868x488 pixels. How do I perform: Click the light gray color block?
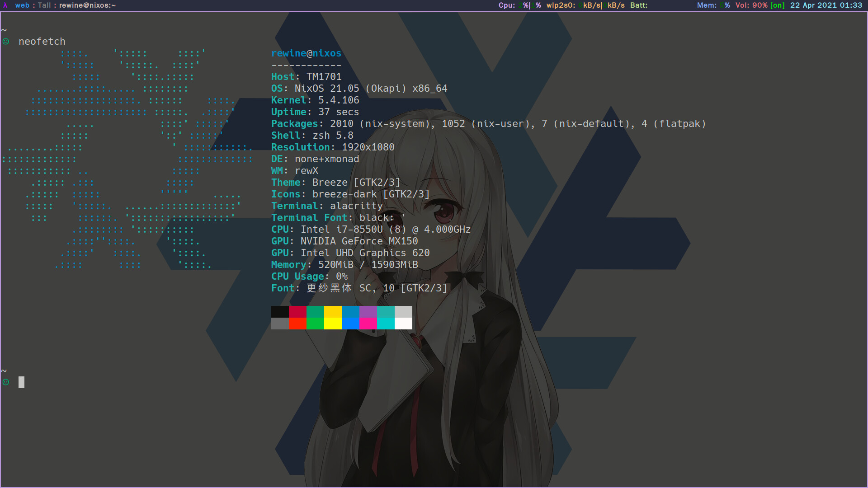[403, 312]
